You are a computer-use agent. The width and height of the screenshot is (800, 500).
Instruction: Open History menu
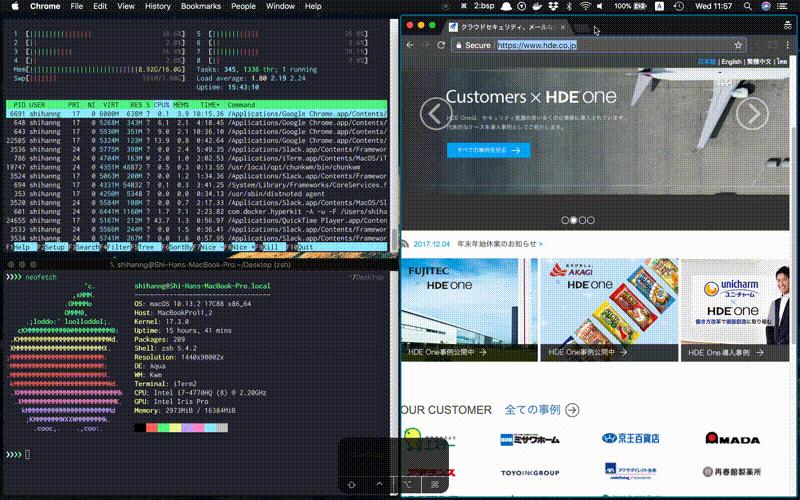click(x=157, y=6)
